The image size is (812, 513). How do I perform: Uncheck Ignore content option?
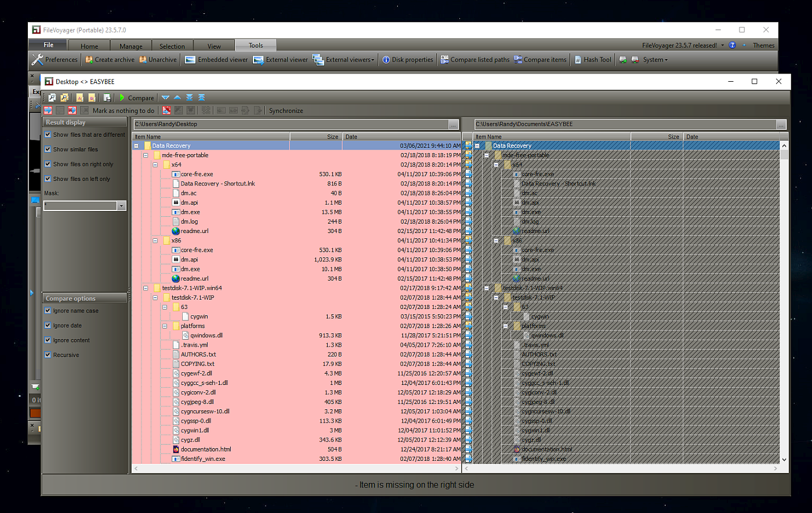48,340
